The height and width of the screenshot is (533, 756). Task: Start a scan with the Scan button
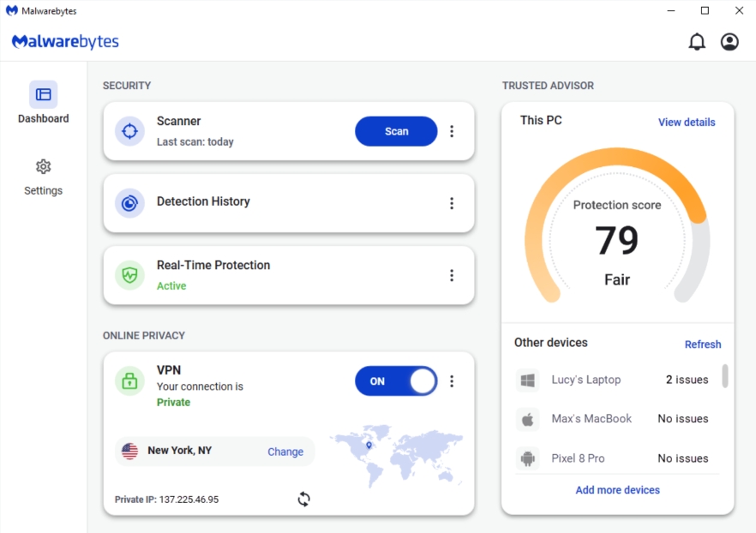tap(396, 131)
